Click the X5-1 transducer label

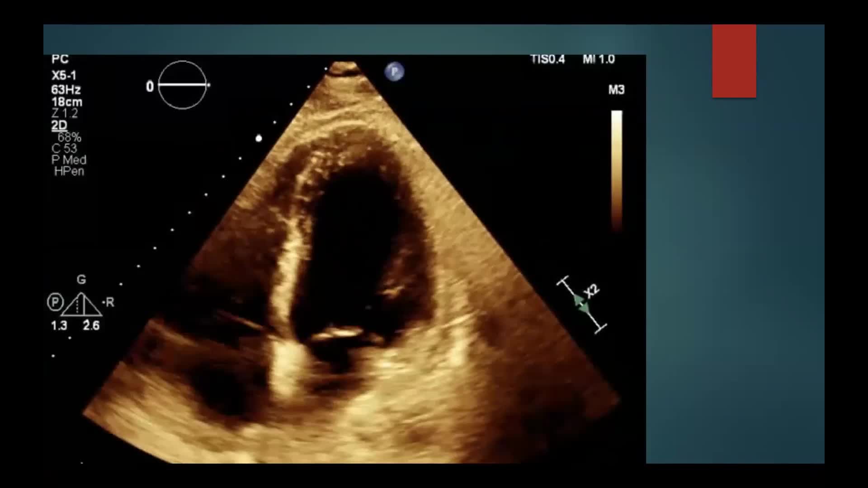coord(64,75)
